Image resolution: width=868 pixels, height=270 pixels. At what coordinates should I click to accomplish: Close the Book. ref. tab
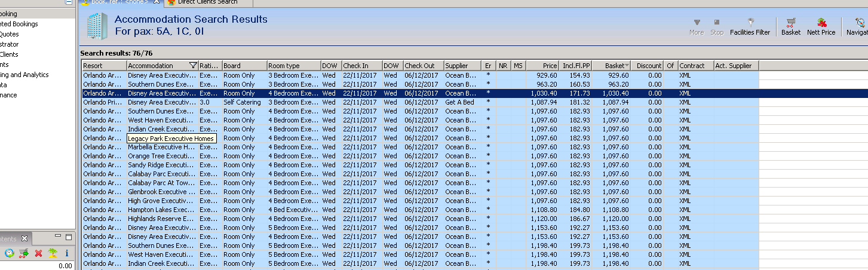[x=157, y=2]
